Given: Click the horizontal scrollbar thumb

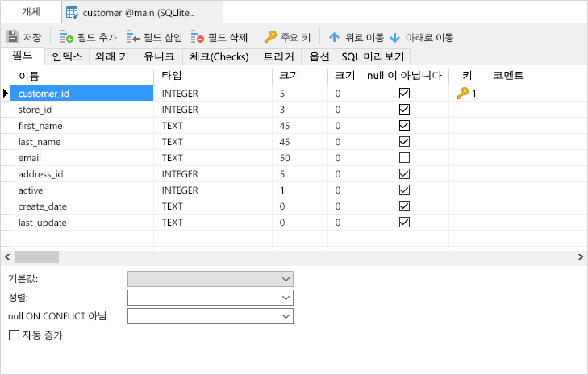Looking at the screenshot, I should click(36, 256).
